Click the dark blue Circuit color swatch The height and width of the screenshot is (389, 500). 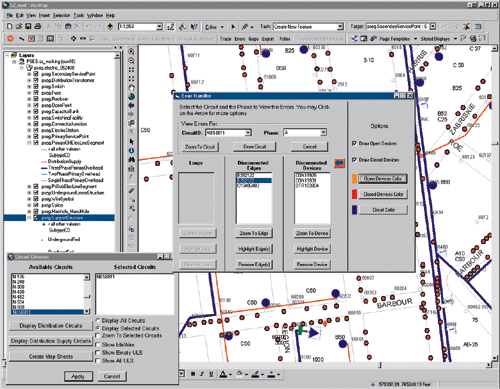354,210
